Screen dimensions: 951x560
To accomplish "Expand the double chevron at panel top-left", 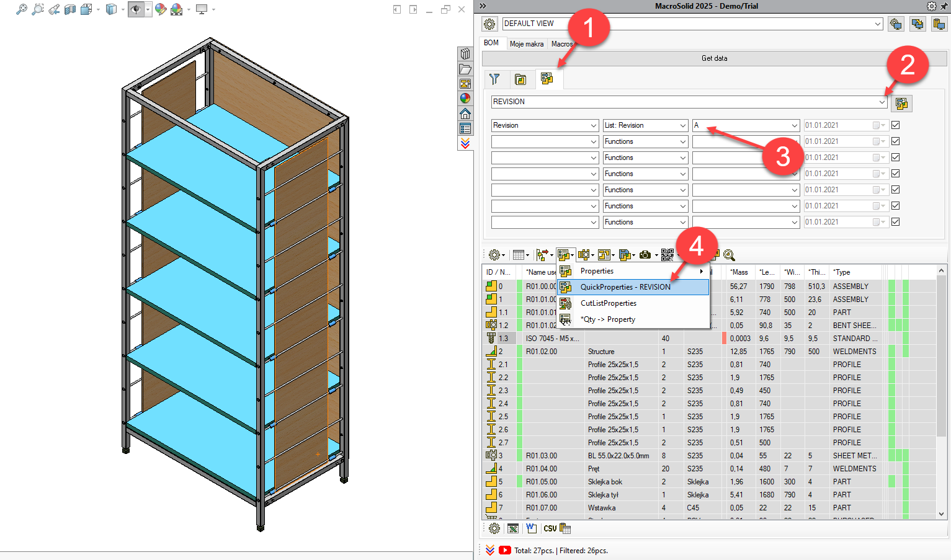I will pyautogui.click(x=483, y=6).
